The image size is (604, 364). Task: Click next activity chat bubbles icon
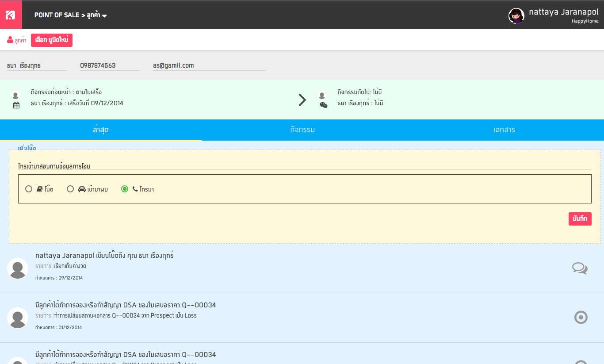(324, 105)
